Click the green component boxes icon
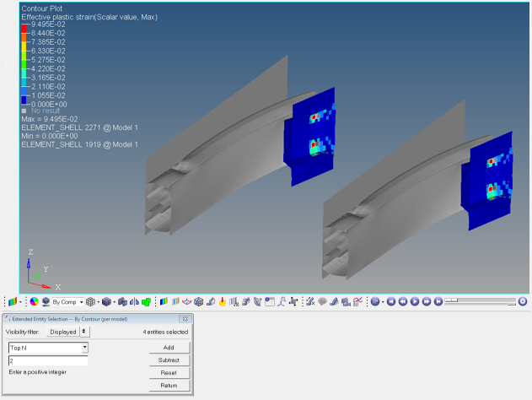This screenshot has height=400, width=532. (x=146, y=302)
